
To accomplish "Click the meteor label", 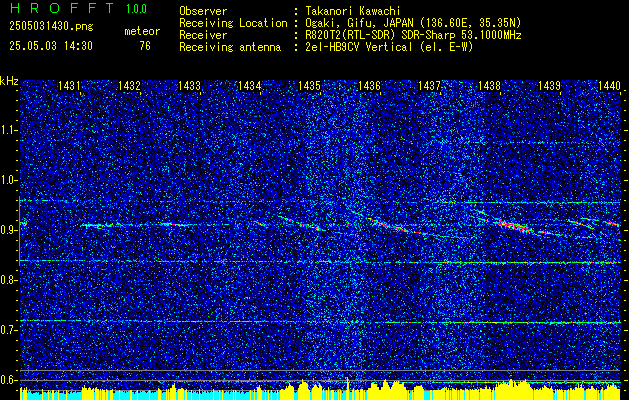I will [142, 31].
